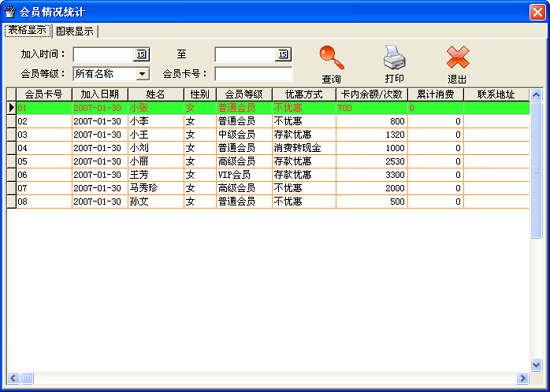The image size is (550, 392).
Task: Click balance cell 3300
Action: point(371,175)
